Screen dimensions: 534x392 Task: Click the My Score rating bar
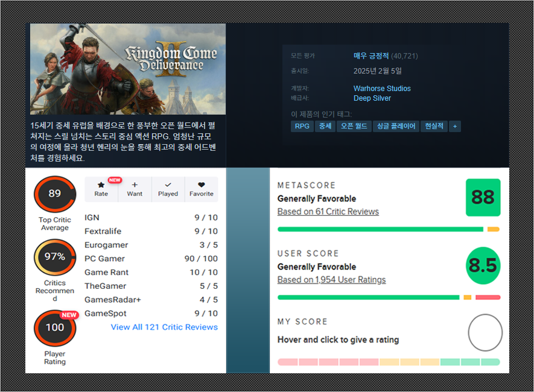[x=389, y=362]
